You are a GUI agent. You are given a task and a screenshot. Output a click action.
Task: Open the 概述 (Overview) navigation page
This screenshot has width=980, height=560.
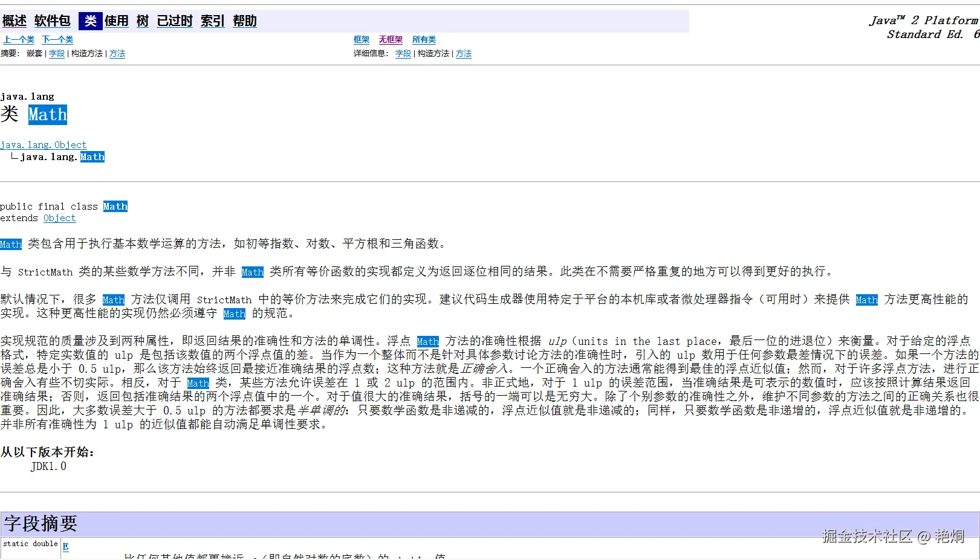pyautogui.click(x=14, y=21)
